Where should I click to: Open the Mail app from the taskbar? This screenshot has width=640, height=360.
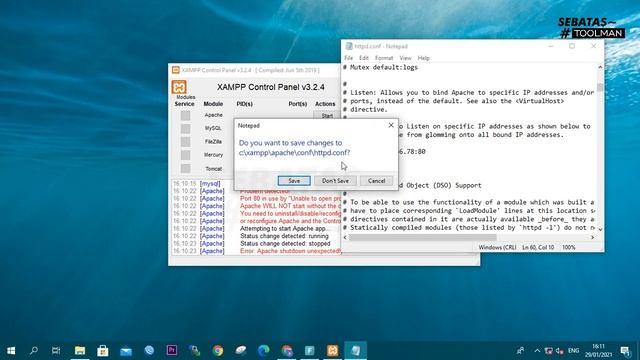click(x=126, y=350)
